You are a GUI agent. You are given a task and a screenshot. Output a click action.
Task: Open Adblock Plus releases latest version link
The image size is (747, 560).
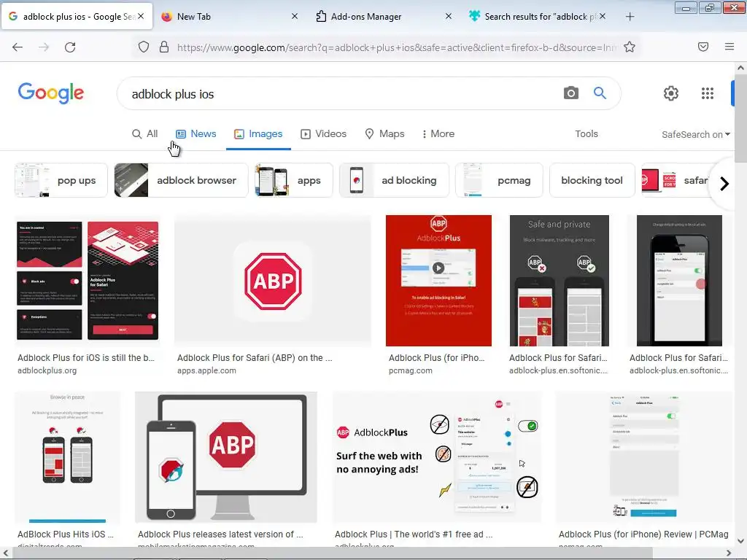click(x=220, y=534)
